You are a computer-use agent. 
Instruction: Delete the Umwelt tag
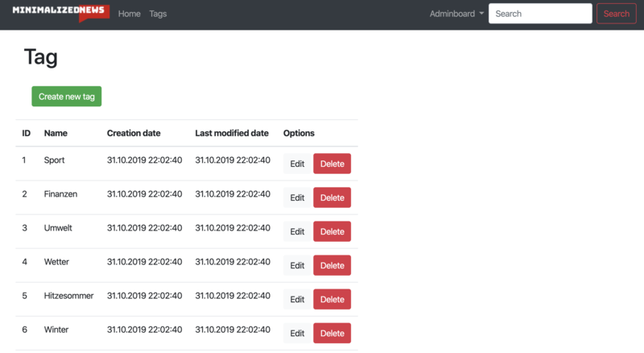(x=332, y=231)
